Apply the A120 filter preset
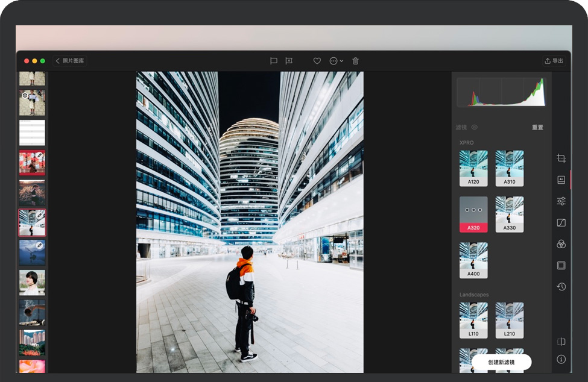 (x=473, y=168)
